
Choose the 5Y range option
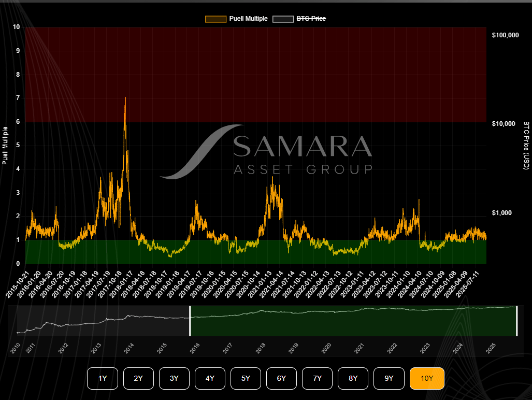coord(246,378)
